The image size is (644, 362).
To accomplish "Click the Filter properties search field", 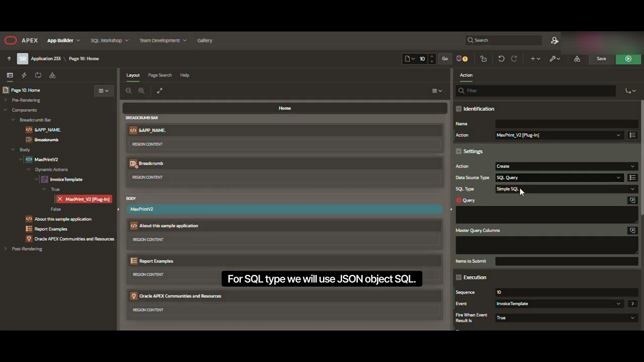I will tap(536, 91).
